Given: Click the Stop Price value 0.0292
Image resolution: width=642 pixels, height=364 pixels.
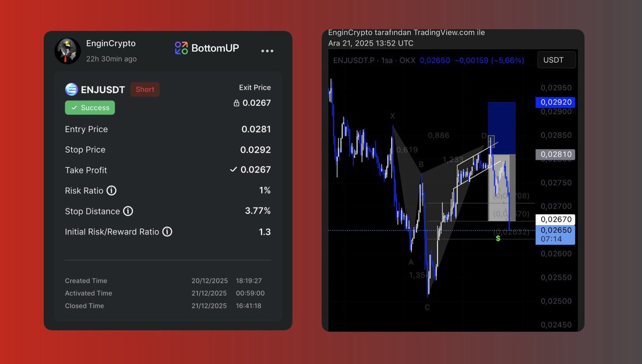Looking at the screenshot, I should [x=256, y=150].
